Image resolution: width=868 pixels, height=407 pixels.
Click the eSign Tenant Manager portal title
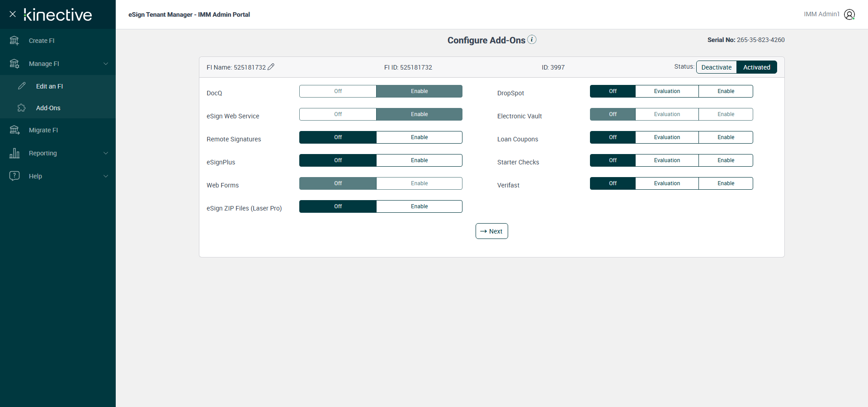pos(189,14)
